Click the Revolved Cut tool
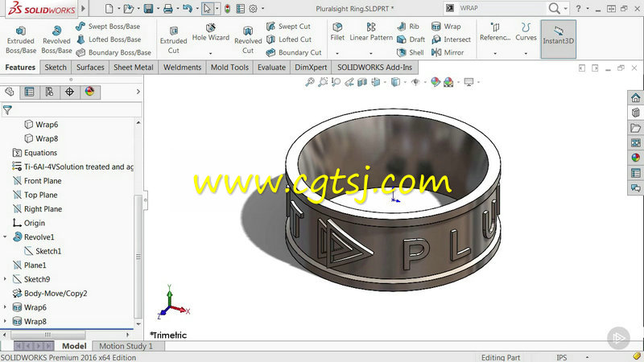 tap(248, 40)
